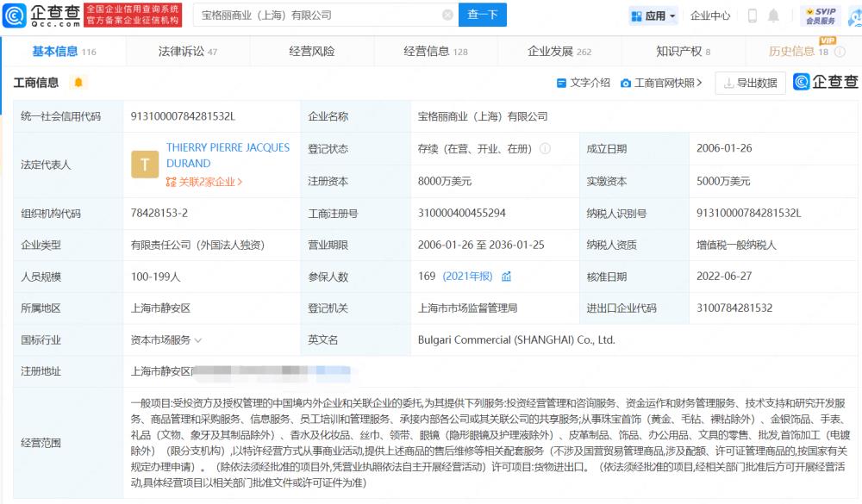
Task: Switch to the 法律诉讼 tab
Action: coord(178,50)
